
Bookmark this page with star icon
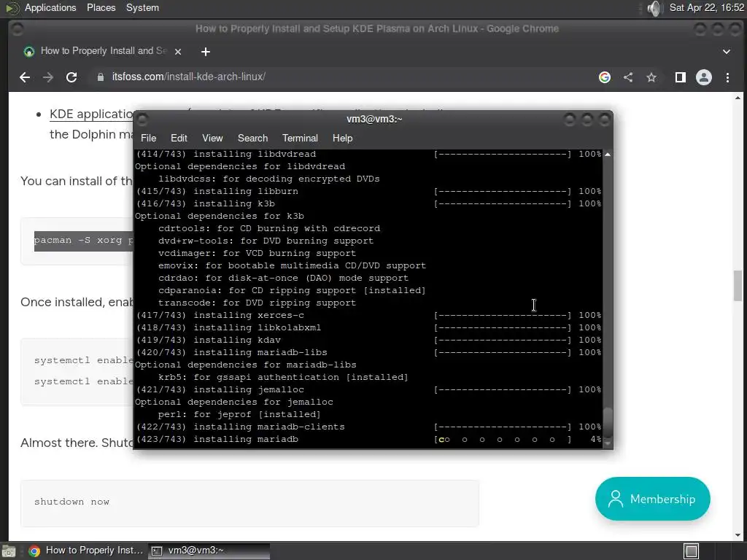(x=651, y=77)
